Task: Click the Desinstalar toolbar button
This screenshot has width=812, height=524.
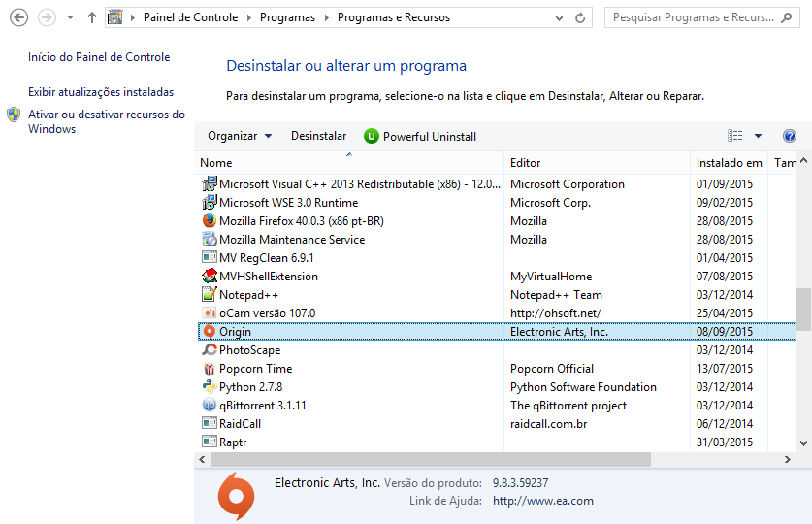Action: pos(318,137)
